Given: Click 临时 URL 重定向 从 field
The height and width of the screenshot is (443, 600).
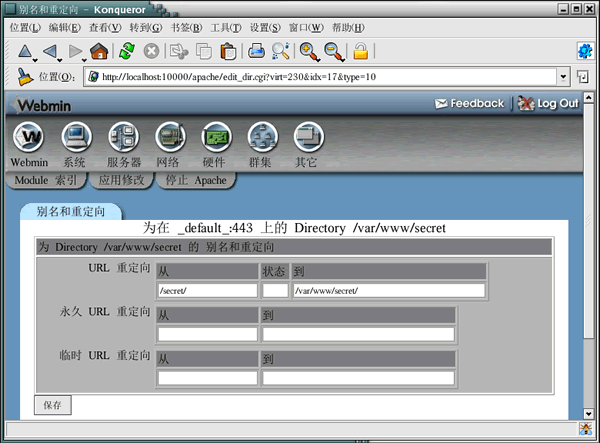Looking at the screenshot, I should pos(207,378).
